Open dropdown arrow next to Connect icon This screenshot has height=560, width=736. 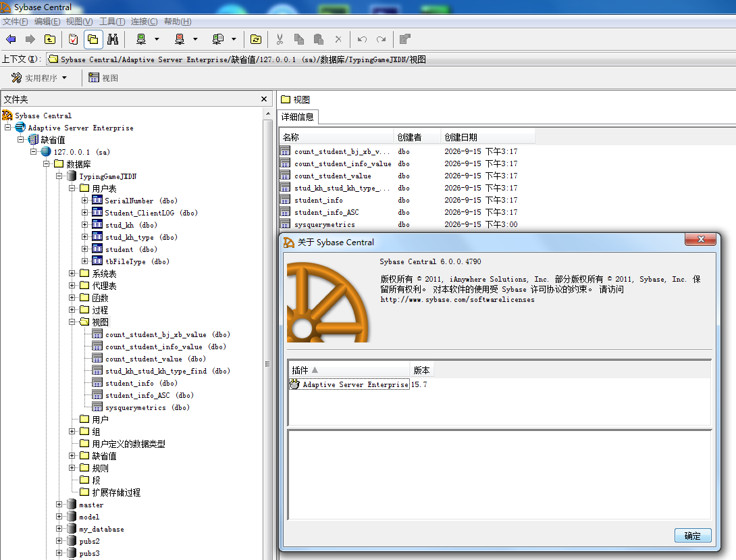(157, 39)
